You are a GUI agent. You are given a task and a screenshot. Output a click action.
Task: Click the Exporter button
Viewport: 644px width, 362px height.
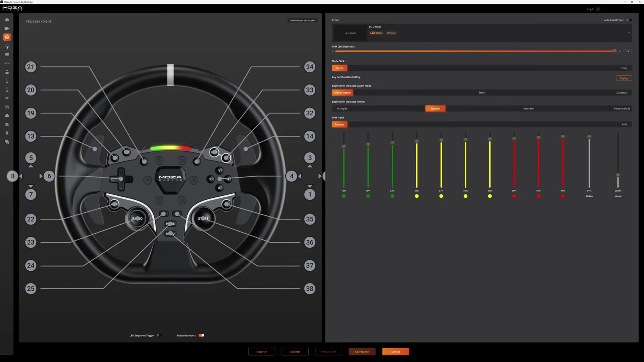(295, 352)
